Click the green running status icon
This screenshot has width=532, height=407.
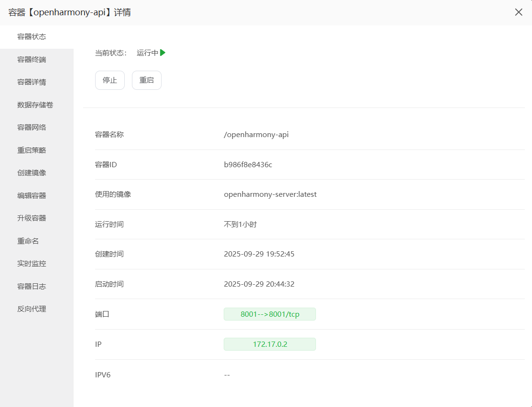[163, 53]
